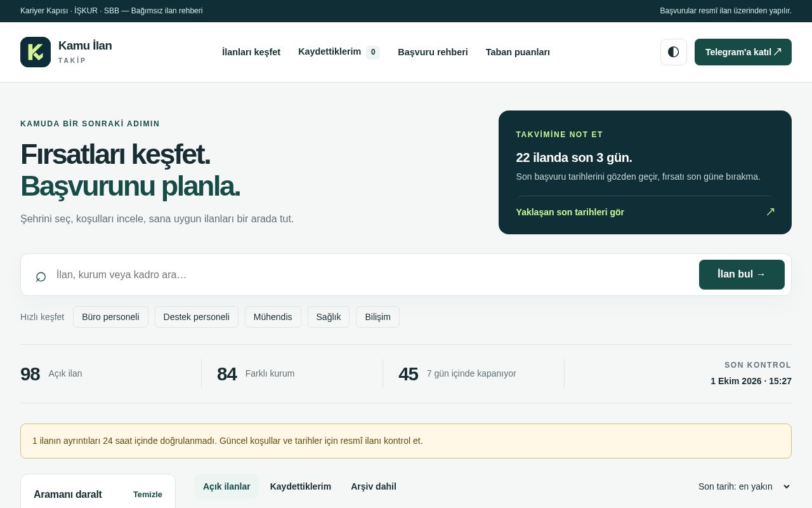Screen dimensions: 812x508
Task: Toggle the dark/light theme contrast icon
Action: click(x=674, y=52)
